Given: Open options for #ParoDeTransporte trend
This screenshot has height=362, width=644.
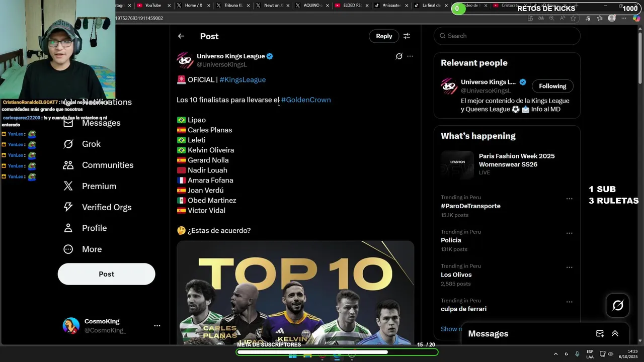Looking at the screenshot, I should pyautogui.click(x=569, y=199).
